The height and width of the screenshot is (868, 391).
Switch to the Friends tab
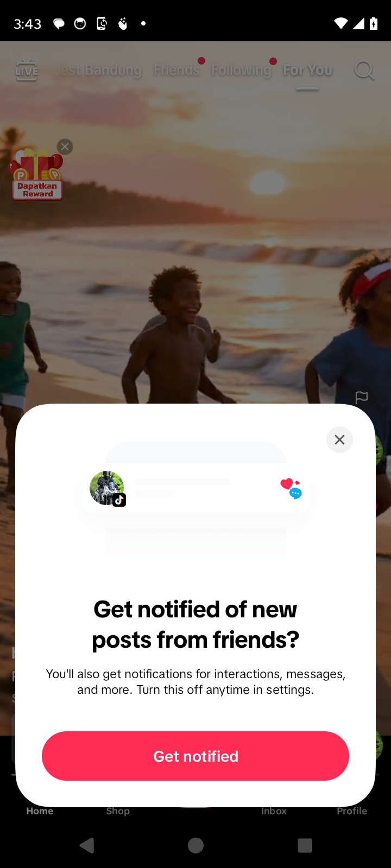[176, 70]
